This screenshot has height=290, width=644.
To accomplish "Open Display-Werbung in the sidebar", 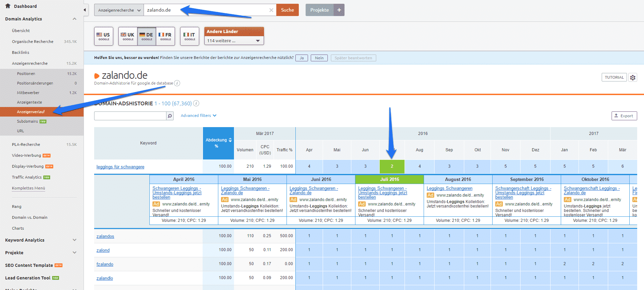I will [x=28, y=166].
